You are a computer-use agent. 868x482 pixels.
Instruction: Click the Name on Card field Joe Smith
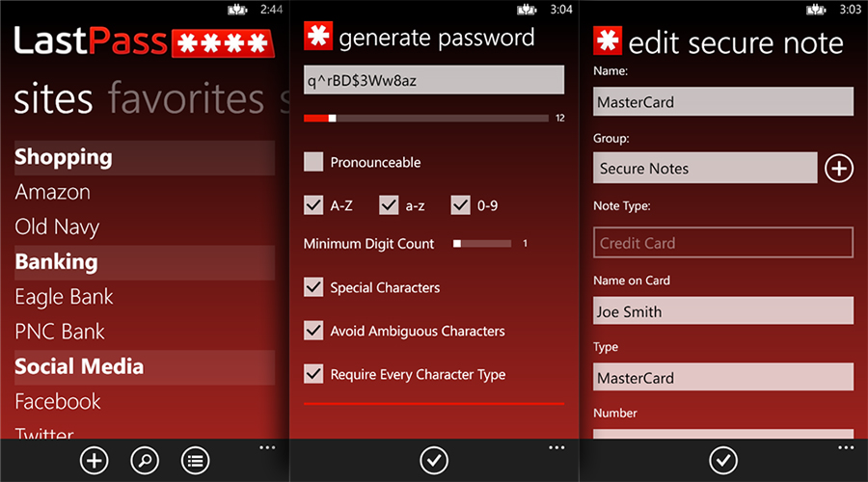pyautogui.click(x=723, y=310)
